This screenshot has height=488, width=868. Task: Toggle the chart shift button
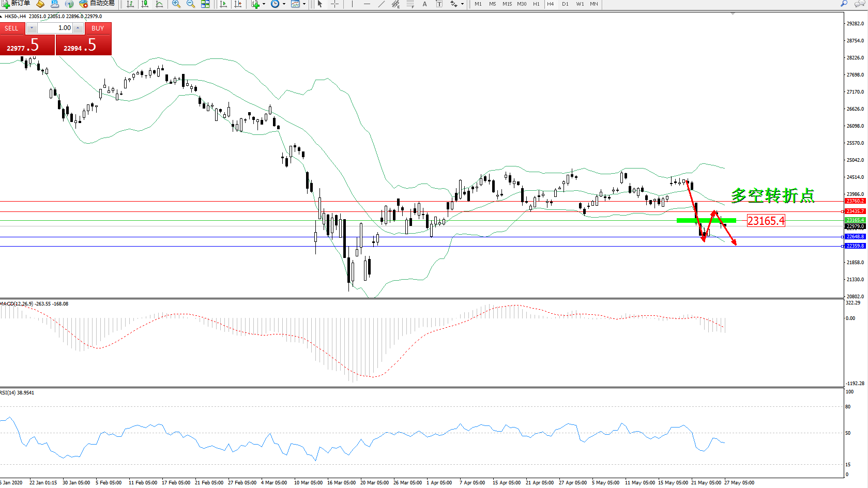pyautogui.click(x=238, y=4)
